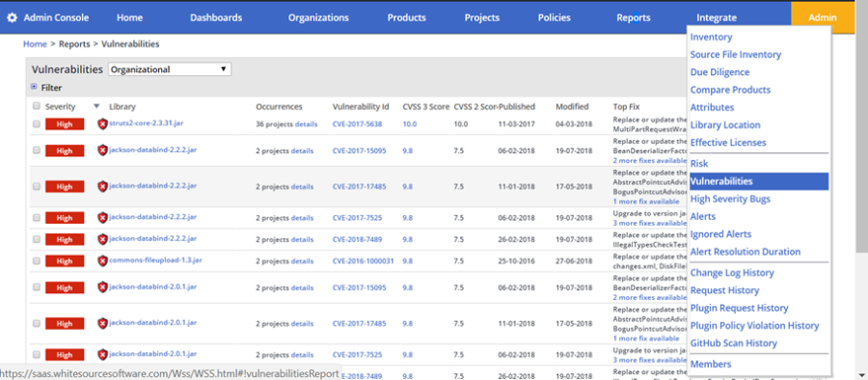Open the Dashboards menu in navbar
This screenshot has height=380, width=868.
pos(216,17)
